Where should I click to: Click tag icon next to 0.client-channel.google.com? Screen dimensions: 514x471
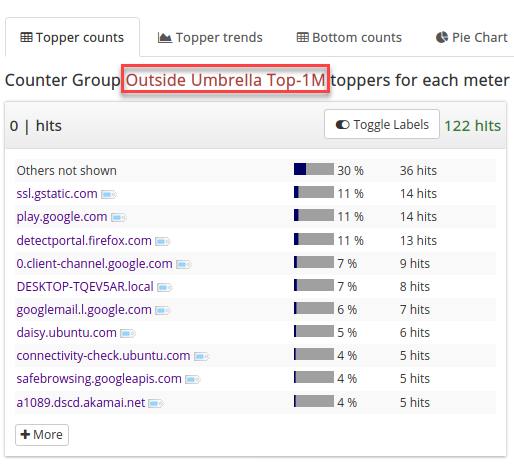click(184, 265)
